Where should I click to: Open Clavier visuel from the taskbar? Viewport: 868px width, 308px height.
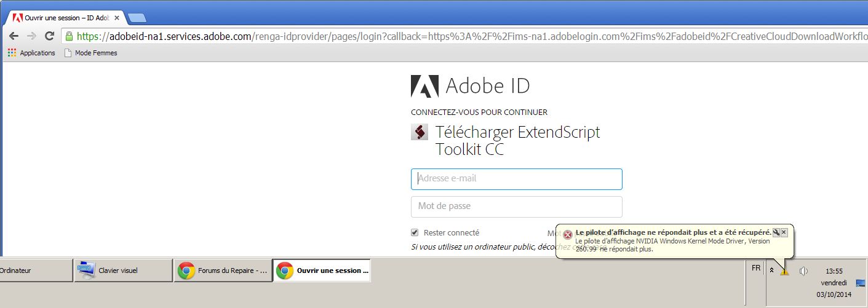(x=123, y=270)
